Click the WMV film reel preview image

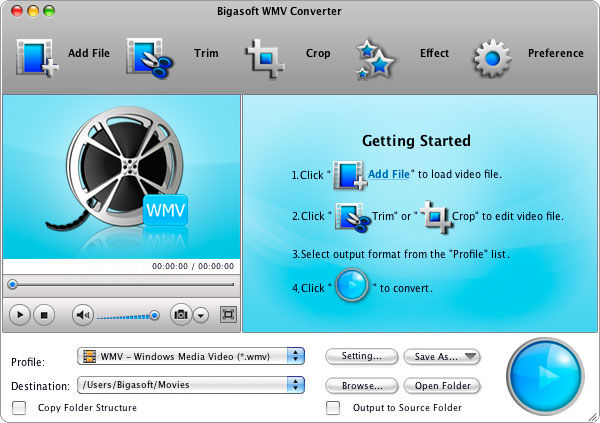121,177
